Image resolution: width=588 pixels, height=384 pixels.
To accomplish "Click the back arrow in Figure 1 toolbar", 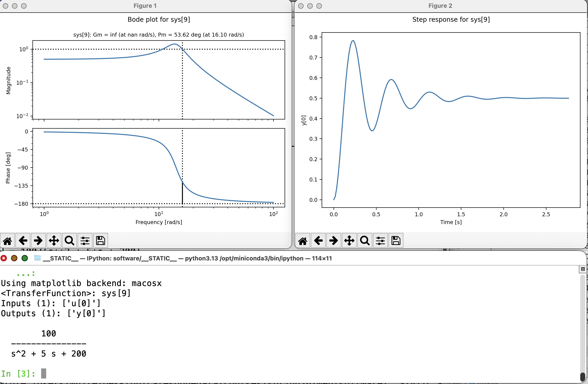I will [x=23, y=240].
